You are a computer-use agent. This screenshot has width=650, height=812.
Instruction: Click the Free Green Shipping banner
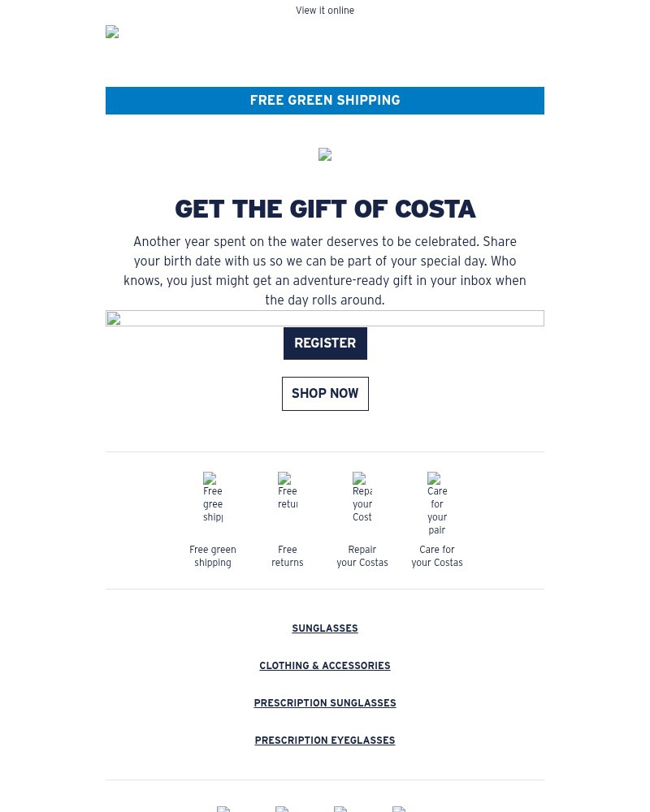pyautogui.click(x=325, y=101)
